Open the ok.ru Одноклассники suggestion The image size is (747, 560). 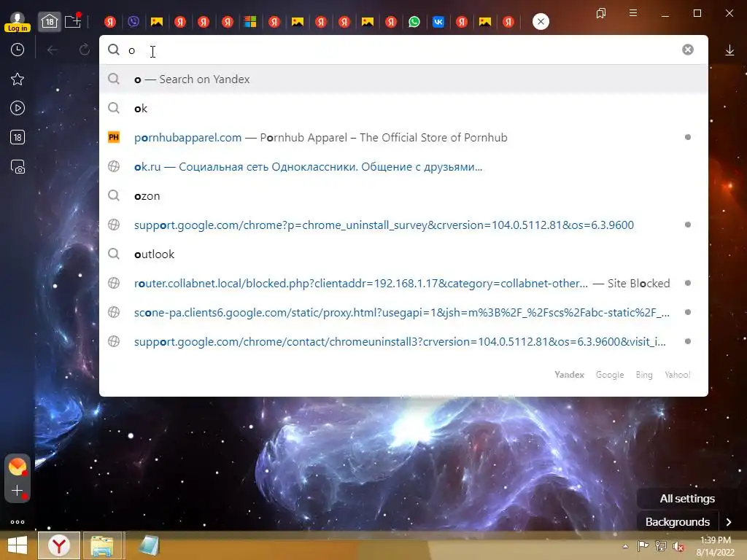pyautogui.click(x=403, y=167)
